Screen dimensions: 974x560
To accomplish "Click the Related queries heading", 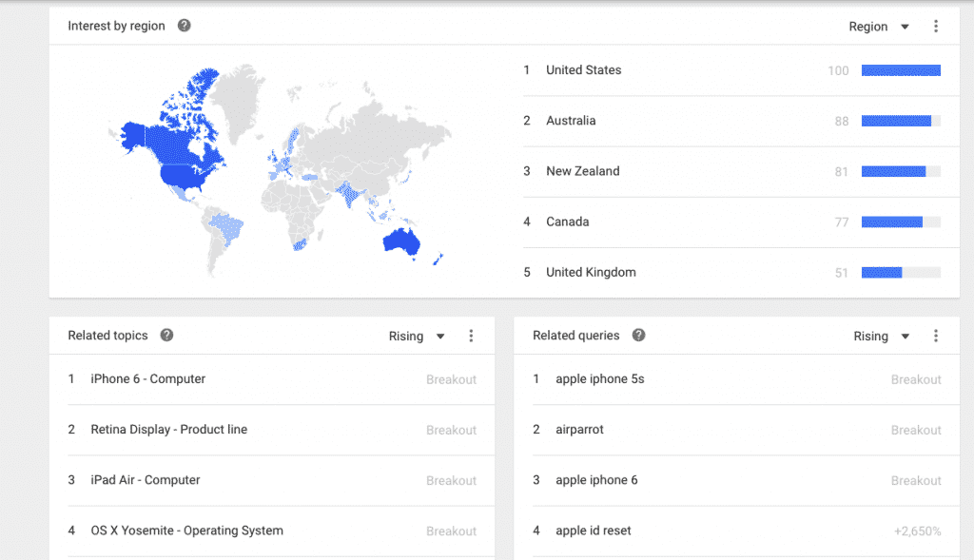I will (x=575, y=336).
